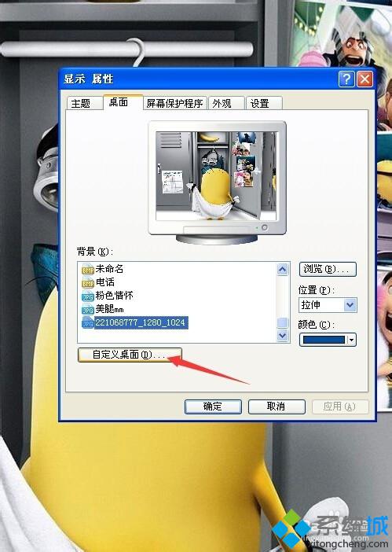The height and width of the screenshot is (552, 392).
Task: Click BMP icon beside 电话
Action: pyautogui.click(x=87, y=283)
